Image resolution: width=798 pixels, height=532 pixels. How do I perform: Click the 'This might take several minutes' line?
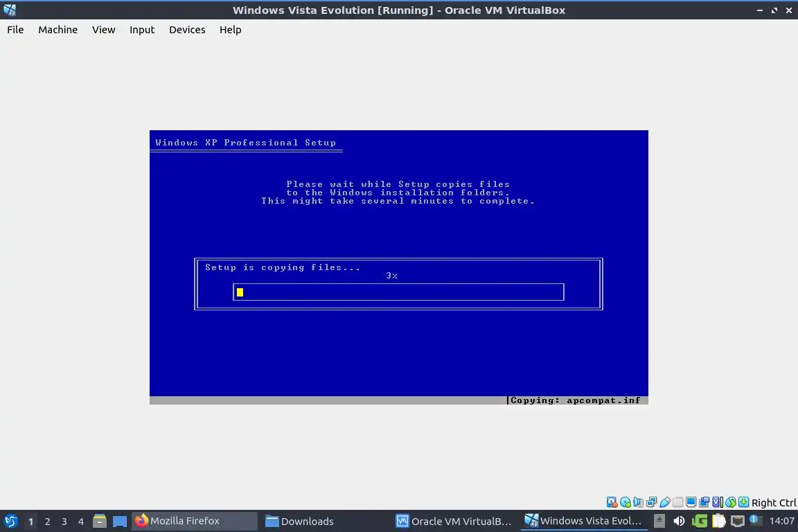(x=398, y=201)
